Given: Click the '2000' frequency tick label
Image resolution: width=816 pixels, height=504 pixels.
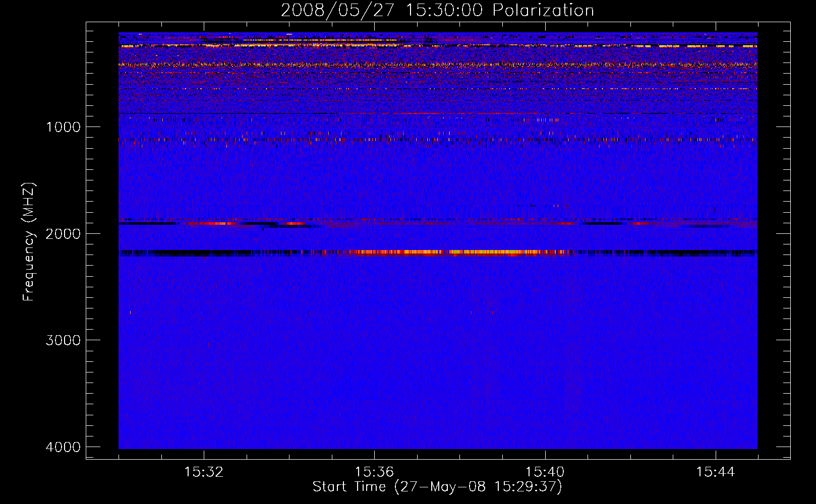Looking at the screenshot, I should tap(63, 234).
